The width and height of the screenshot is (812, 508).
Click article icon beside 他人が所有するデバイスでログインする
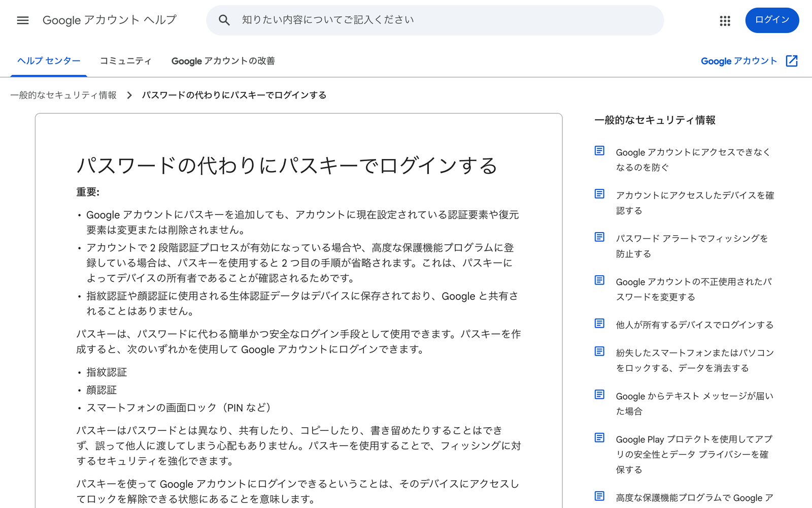tap(599, 324)
